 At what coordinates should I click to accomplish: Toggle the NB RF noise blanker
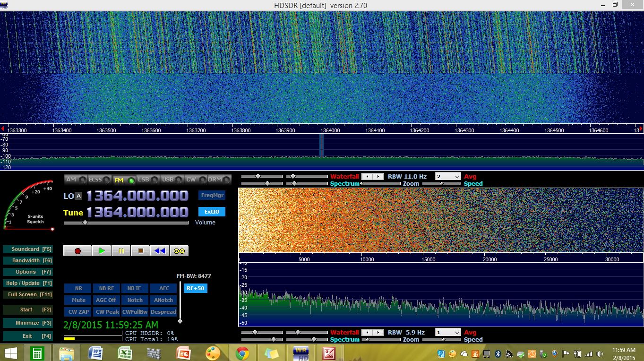click(106, 288)
